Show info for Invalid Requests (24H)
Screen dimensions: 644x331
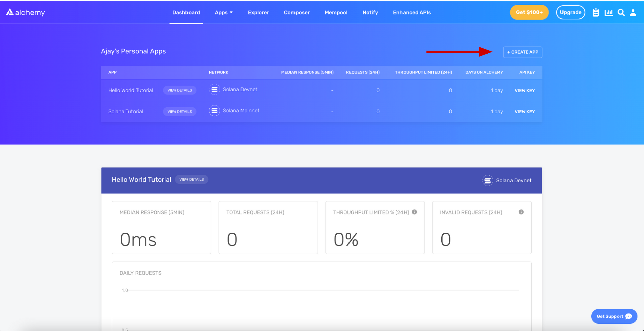[521, 212]
